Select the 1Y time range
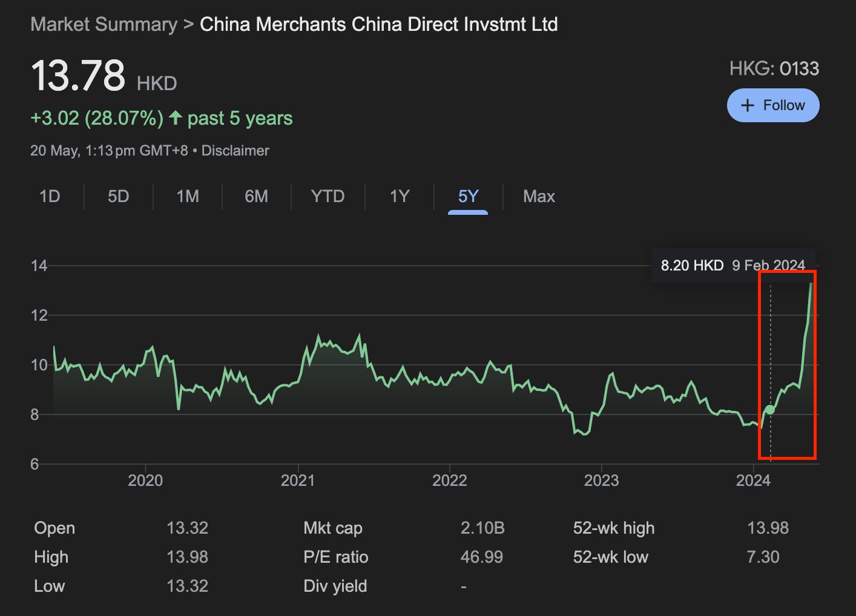 tap(400, 196)
